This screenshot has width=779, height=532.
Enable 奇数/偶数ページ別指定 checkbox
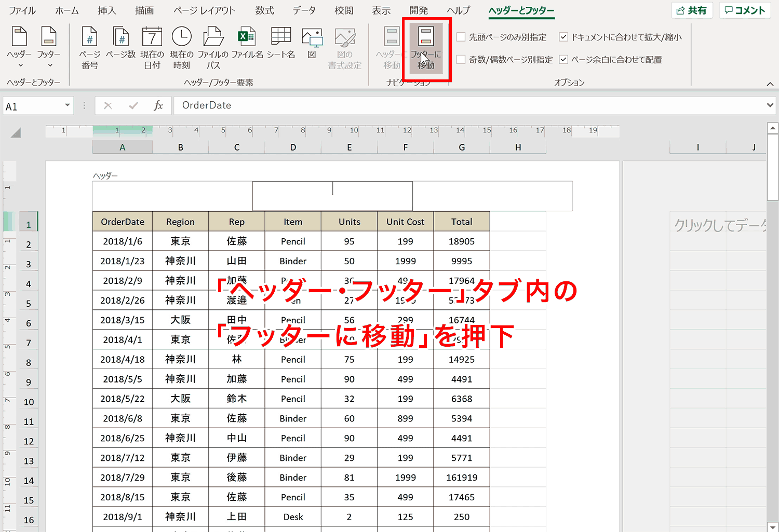[x=461, y=59]
